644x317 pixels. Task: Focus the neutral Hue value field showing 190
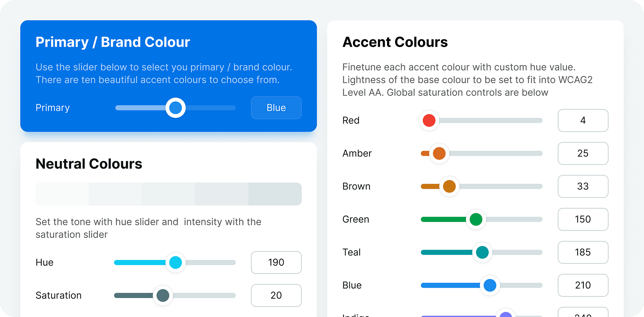pos(276,262)
